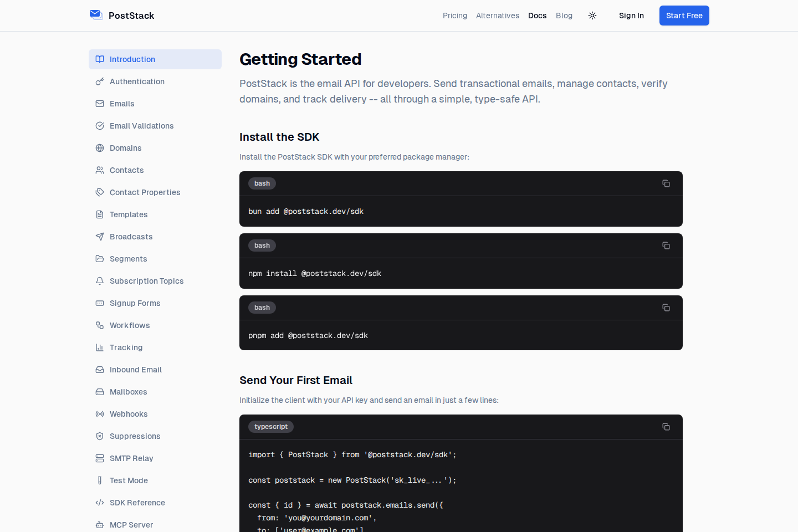Select Test Mode in the sidebar

tap(155, 480)
